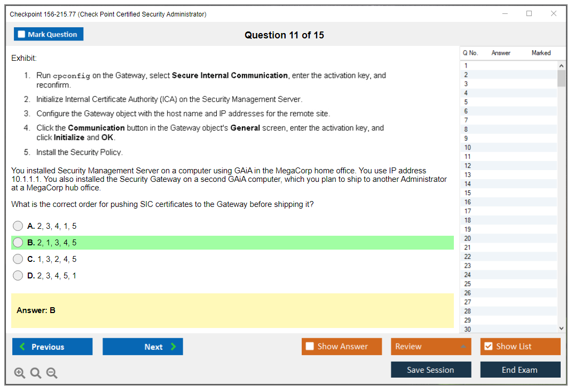The height and width of the screenshot is (392, 574).
Task: Maximize the exam window
Action: point(529,14)
